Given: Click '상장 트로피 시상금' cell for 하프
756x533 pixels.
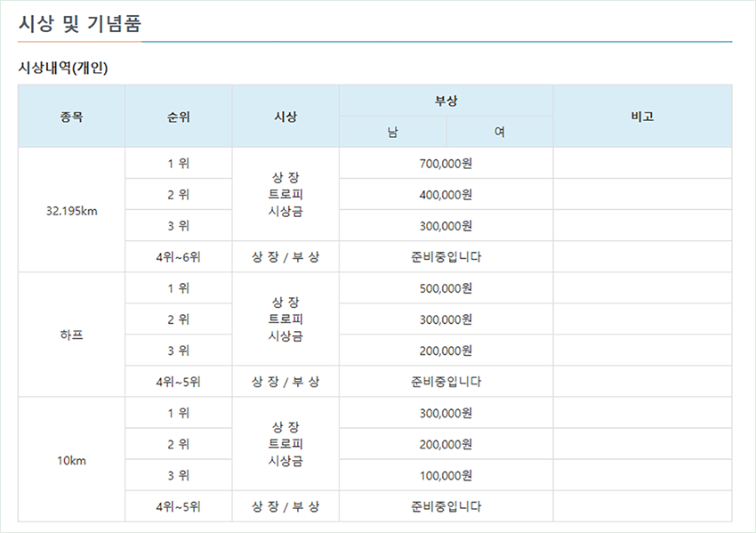Looking at the screenshot, I should click(286, 319).
